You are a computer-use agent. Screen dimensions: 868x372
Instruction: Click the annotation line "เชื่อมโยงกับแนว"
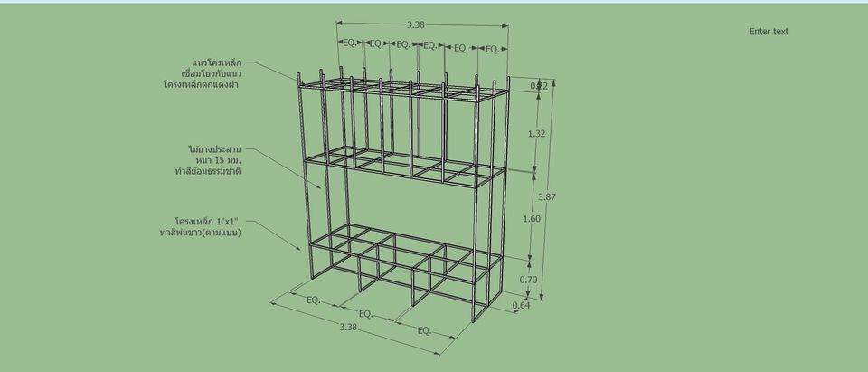pos(212,73)
